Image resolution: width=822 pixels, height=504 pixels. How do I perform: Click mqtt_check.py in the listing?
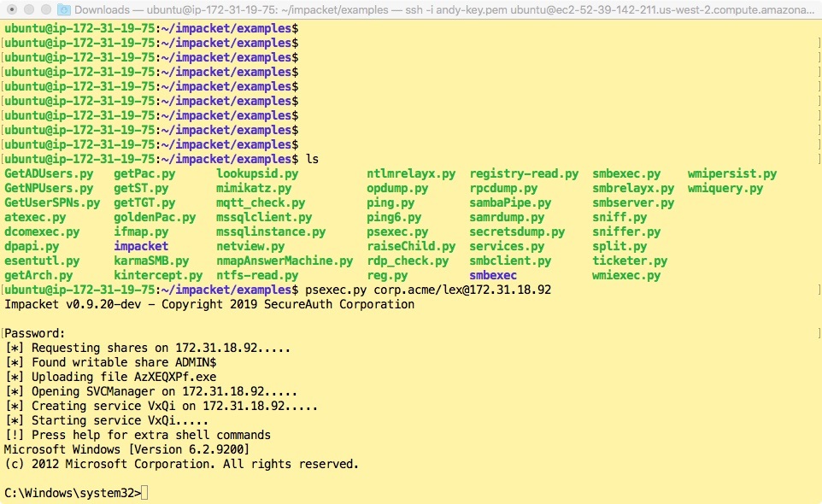(261, 202)
